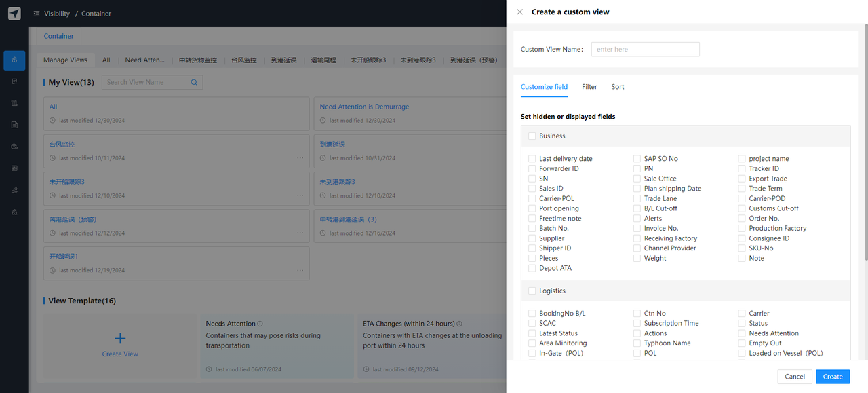Click the highlighted blue sidebar icon

click(14, 60)
